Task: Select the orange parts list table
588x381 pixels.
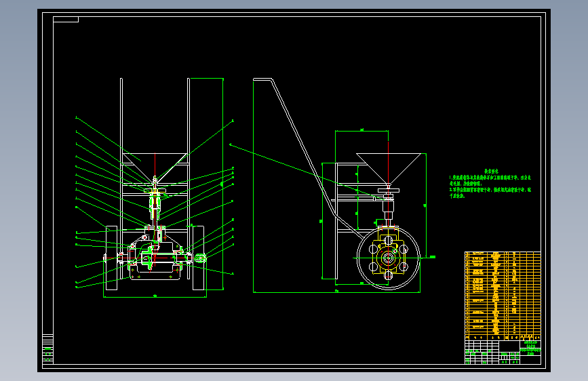Action: (x=503, y=296)
